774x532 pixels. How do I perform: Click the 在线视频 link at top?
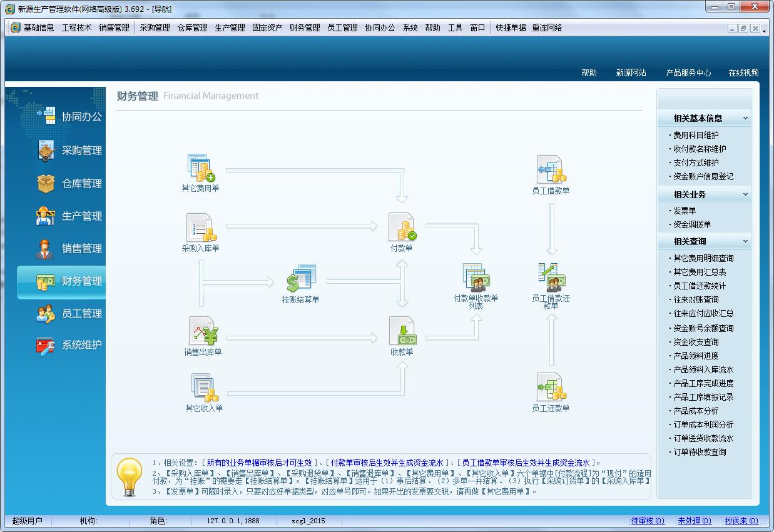coord(743,73)
